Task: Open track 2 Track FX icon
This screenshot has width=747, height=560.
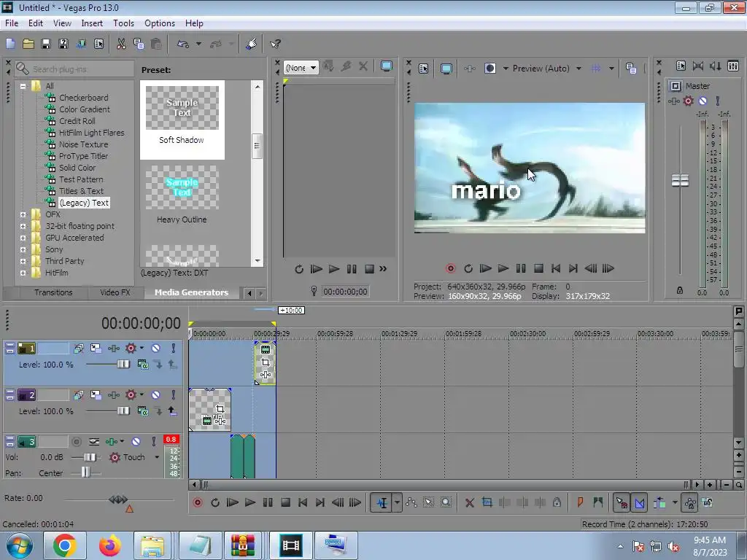Action: point(113,395)
